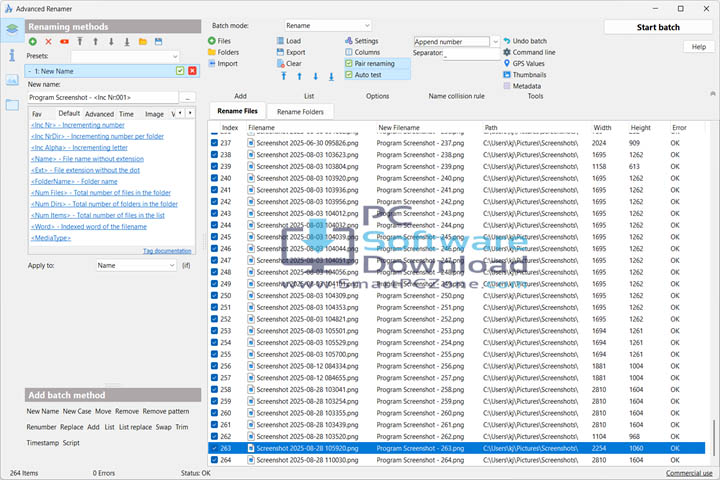Viewport: 720px width, 480px height.
Task: Add Folders to the list
Action: tap(224, 52)
